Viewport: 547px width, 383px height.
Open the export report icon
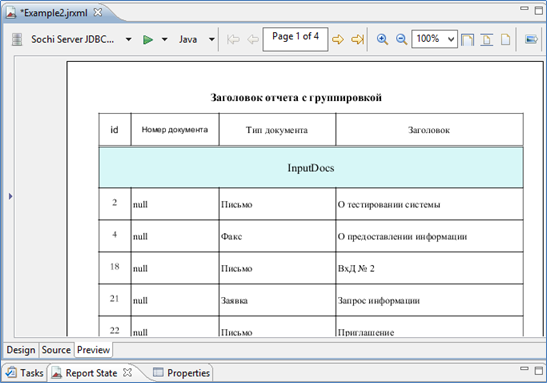coord(531,39)
